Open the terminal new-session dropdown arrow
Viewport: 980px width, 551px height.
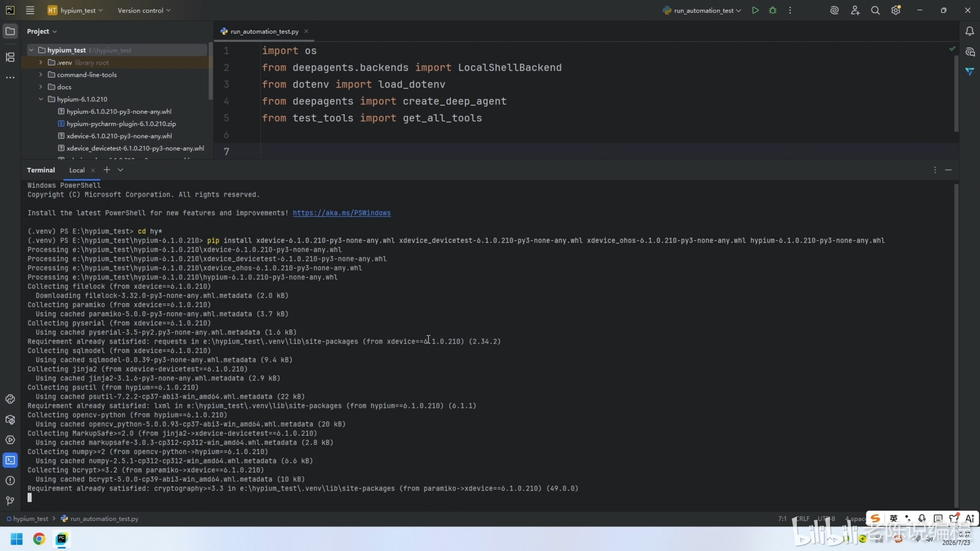click(x=121, y=170)
